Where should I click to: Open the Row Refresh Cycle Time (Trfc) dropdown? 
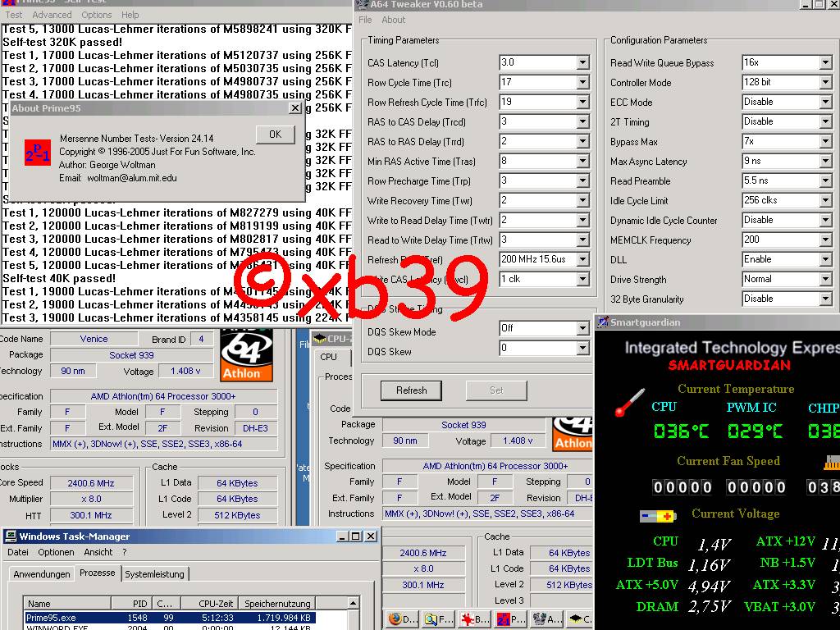(x=583, y=102)
